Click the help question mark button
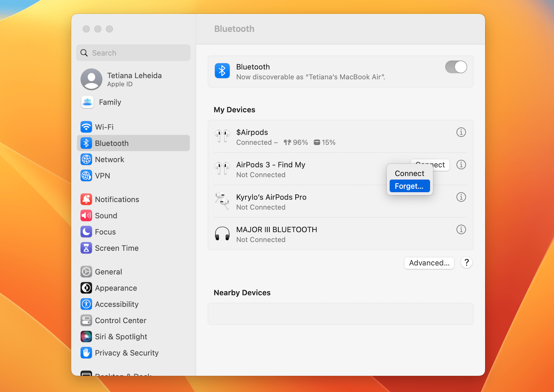The height and width of the screenshot is (392, 554). (x=466, y=263)
